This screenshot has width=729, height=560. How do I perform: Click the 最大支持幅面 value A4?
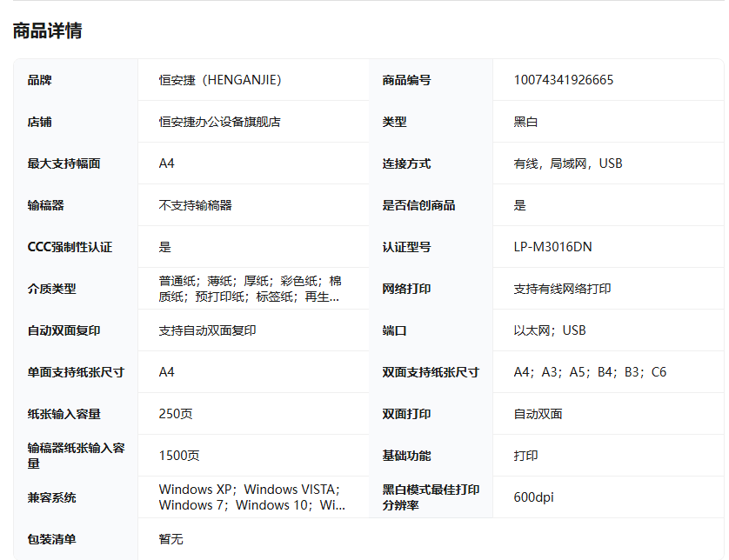(x=166, y=163)
